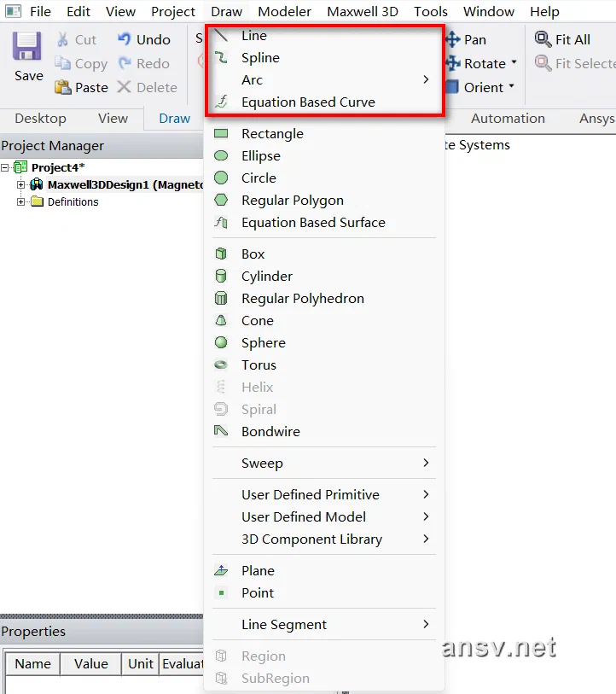Click the Rotate tool icon
The height and width of the screenshot is (694, 616).
(453, 63)
